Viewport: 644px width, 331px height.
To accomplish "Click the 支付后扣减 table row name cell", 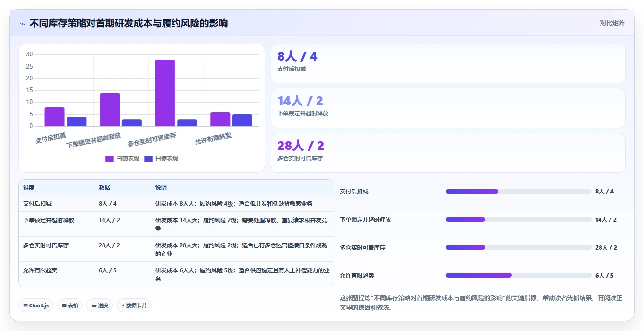I will coord(37,204).
